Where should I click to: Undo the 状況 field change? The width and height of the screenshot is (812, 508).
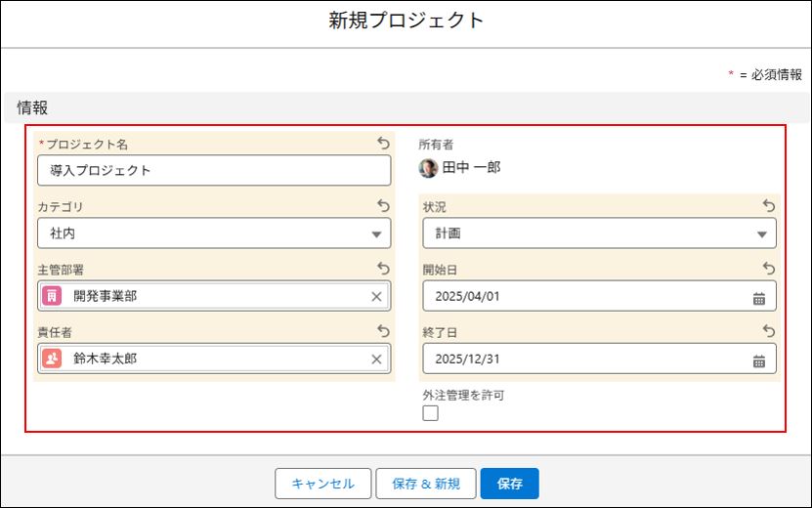pyautogui.click(x=768, y=206)
